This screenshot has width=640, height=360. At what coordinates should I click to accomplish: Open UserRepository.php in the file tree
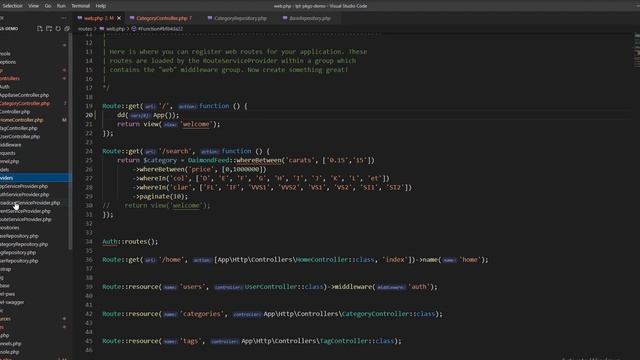[x=19, y=261]
